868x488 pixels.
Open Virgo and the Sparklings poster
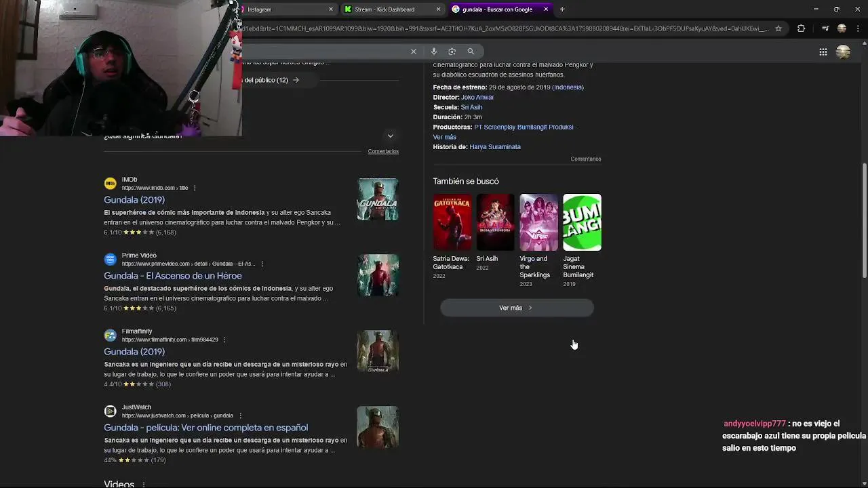(x=538, y=222)
